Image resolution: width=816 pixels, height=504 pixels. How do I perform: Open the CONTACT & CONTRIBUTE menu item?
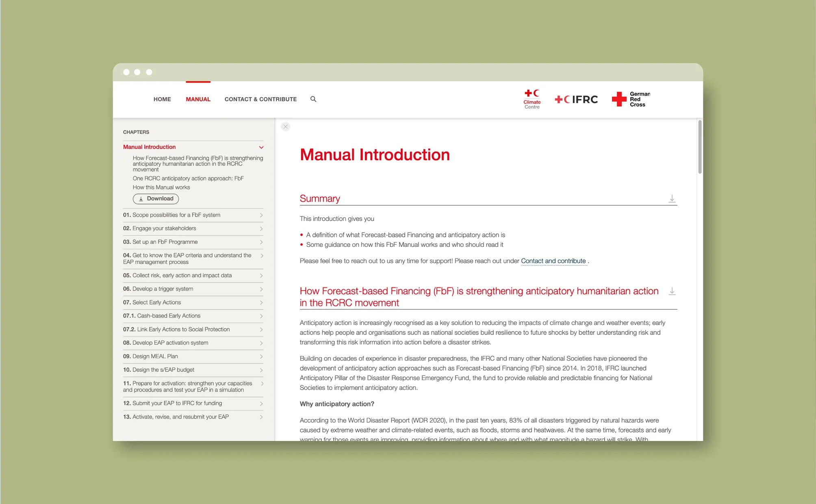click(260, 99)
